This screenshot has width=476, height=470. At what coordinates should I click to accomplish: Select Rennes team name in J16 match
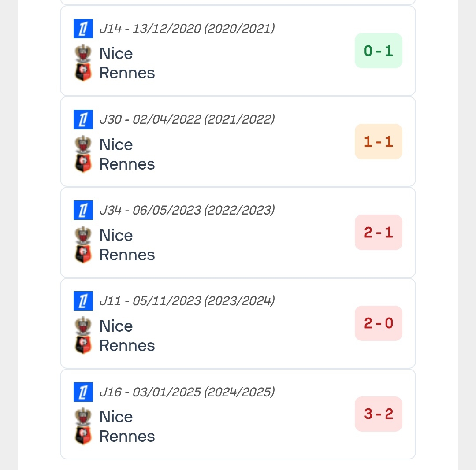[x=127, y=436]
